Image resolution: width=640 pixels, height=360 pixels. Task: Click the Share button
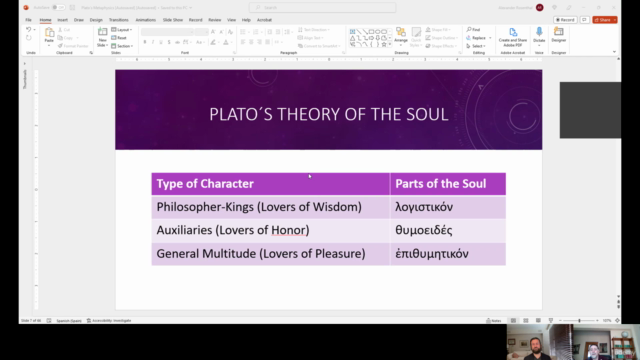coord(605,20)
